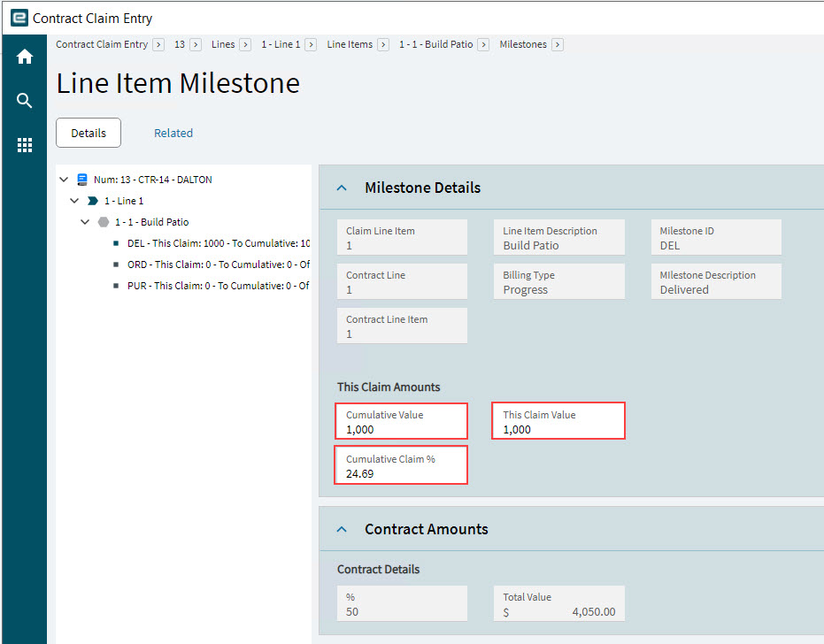The height and width of the screenshot is (644, 824).
Task: Open dropdown after 1 - Line 1 breadcrumb
Action: 311,44
